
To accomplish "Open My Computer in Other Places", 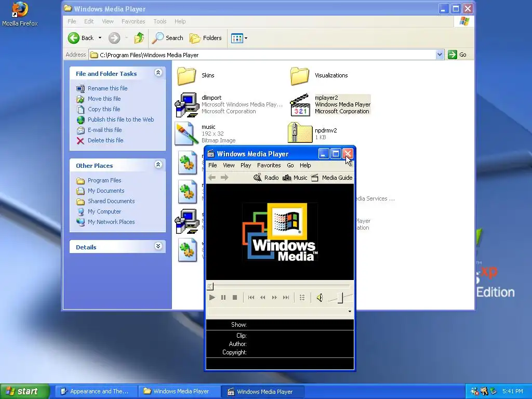I will pyautogui.click(x=104, y=212).
